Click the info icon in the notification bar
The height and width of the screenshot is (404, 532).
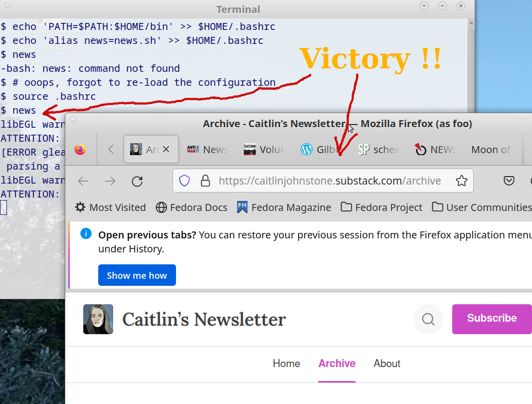point(86,233)
